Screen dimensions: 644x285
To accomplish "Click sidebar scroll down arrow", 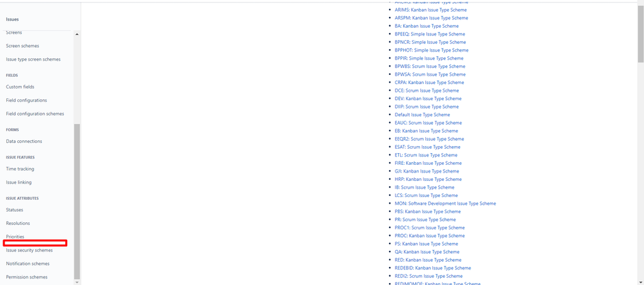I will pos(77,282).
